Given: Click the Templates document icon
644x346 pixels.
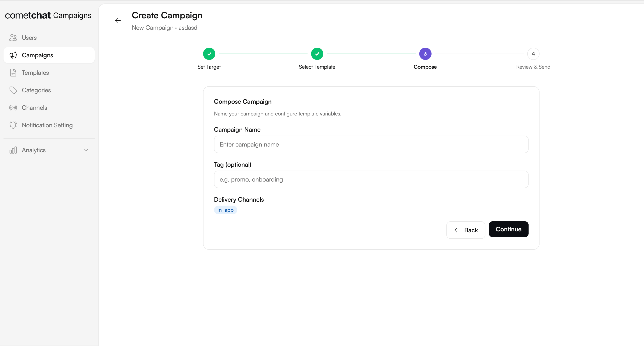Looking at the screenshot, I should click(13, 73).
